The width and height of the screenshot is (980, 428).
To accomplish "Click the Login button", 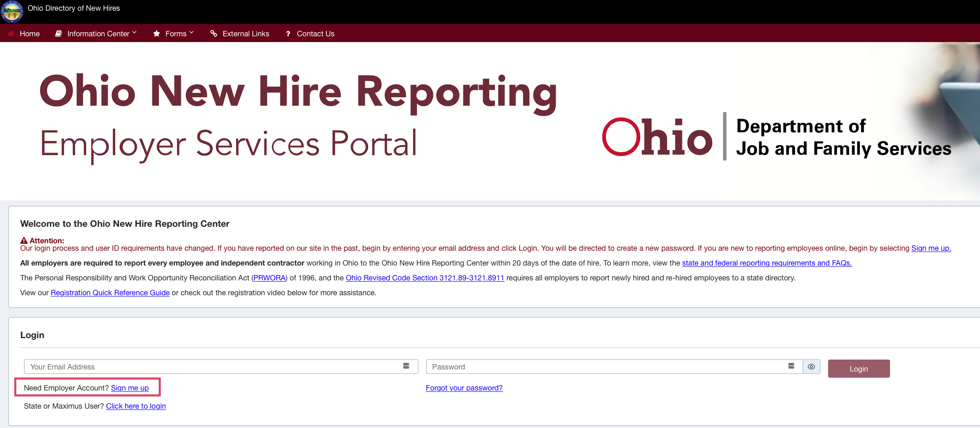I will click(x=859, y=369).
